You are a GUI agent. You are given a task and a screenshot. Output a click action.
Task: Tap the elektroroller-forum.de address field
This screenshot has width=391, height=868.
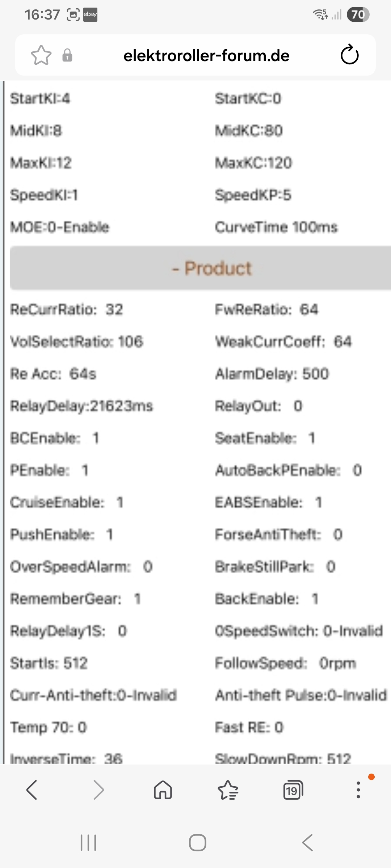point(206,56)
